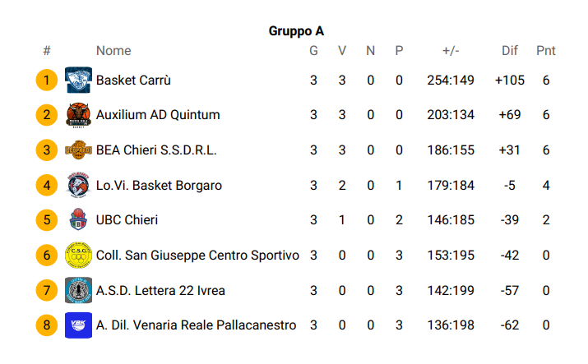Click the Pnt column header
588x364 pixels.
coord(545,51)
